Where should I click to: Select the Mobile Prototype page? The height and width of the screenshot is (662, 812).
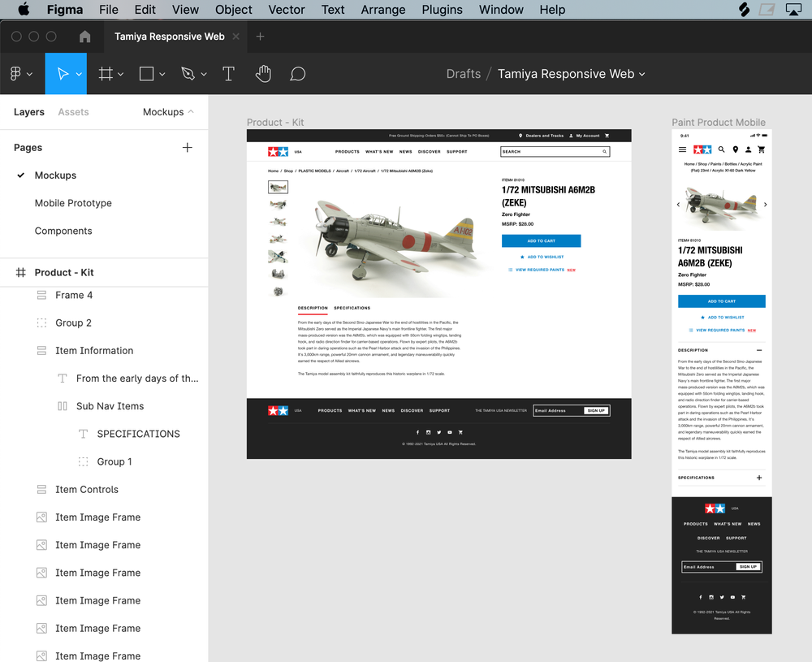[x=73, y=203]
